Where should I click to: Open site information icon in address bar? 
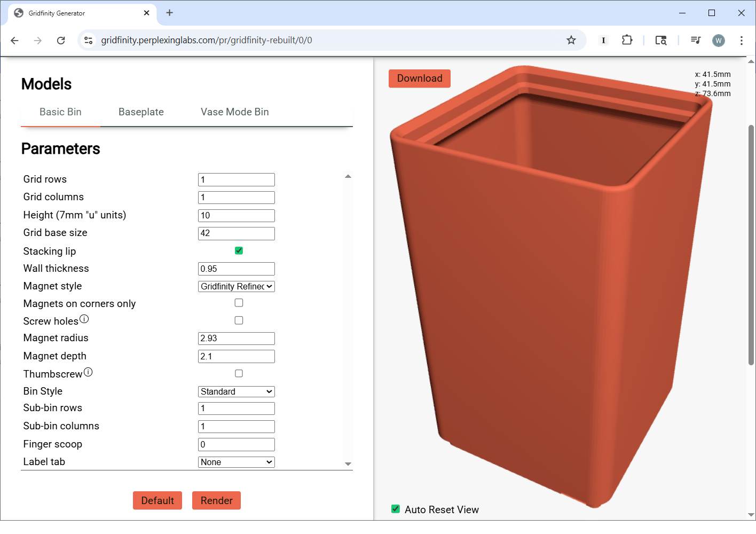(89, 40)
